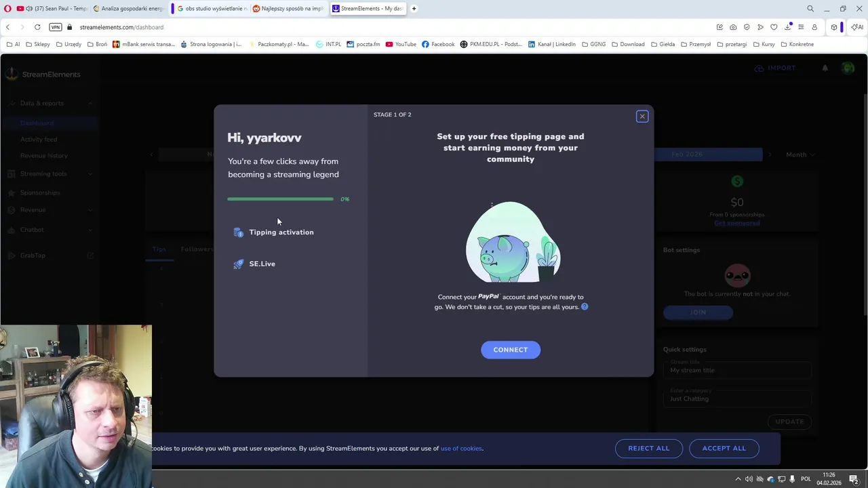This screenshot has height=488, width=868.
Task: Open the Konkretne bookmarks folder
Action: (797, 44)
